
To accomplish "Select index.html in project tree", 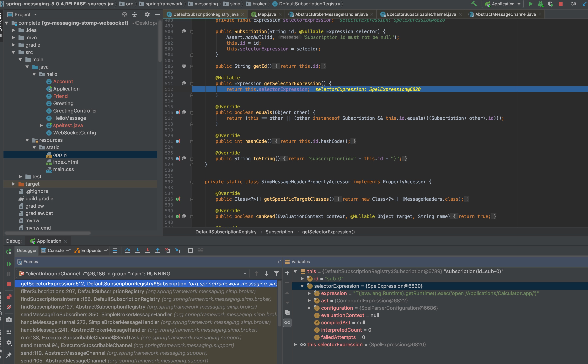I will pyautogui.click(x=65, y=162).
